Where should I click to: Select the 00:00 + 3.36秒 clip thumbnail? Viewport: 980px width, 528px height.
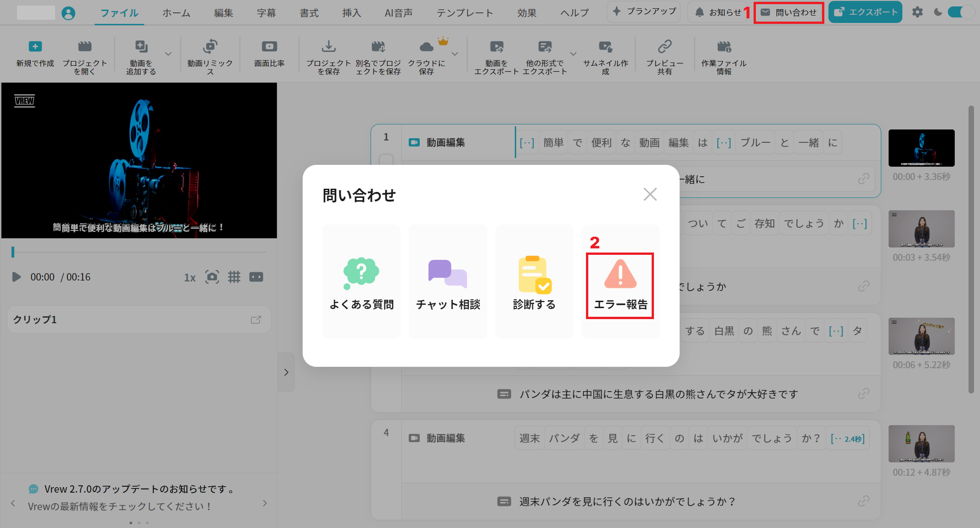click(921, 148)
